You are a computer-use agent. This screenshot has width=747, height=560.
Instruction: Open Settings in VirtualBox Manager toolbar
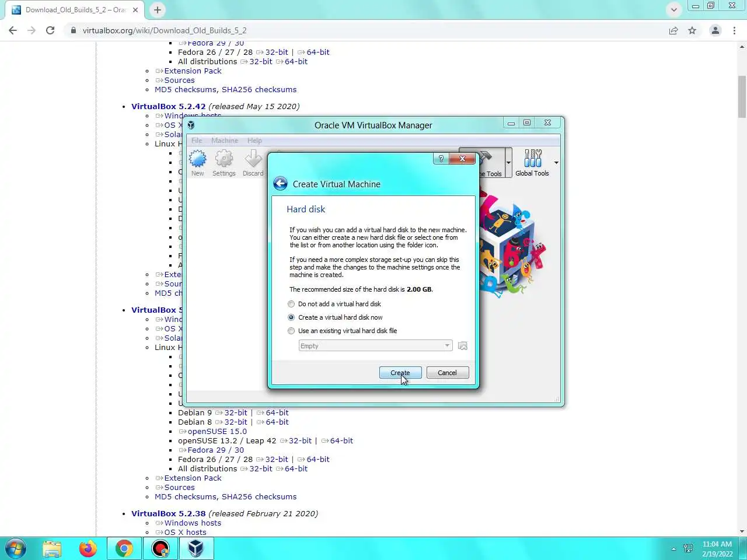click(x=224, y=163)
